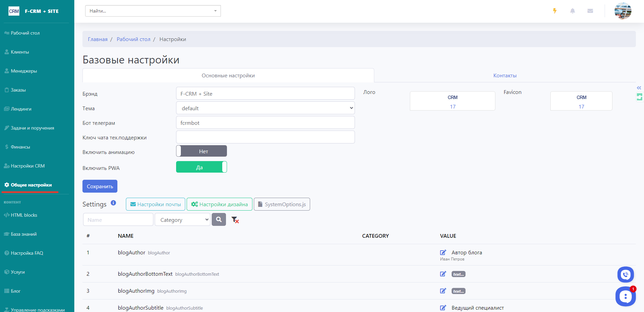Open the Category filter dropdown
Screen dimensions: 644x312
183,220
